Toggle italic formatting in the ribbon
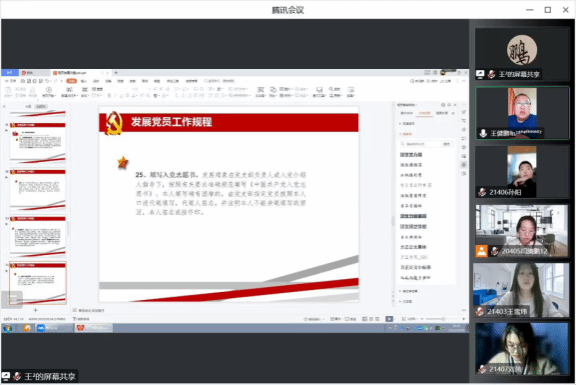576x385 pixels. pos(115,96)
